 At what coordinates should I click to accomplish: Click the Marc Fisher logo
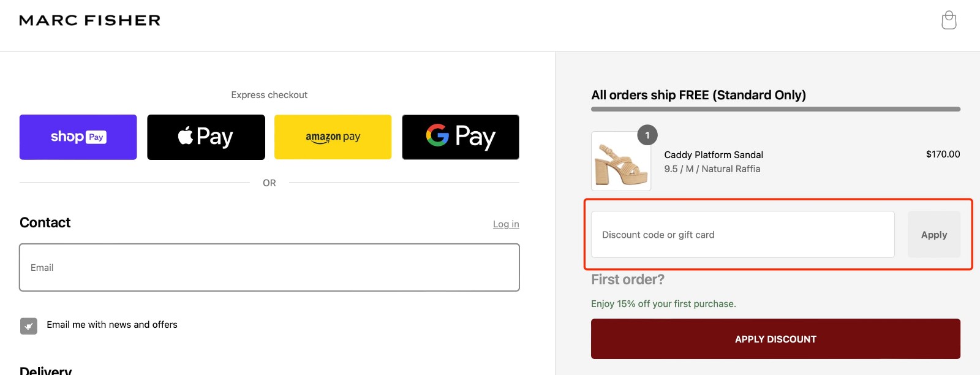(89, 20)
